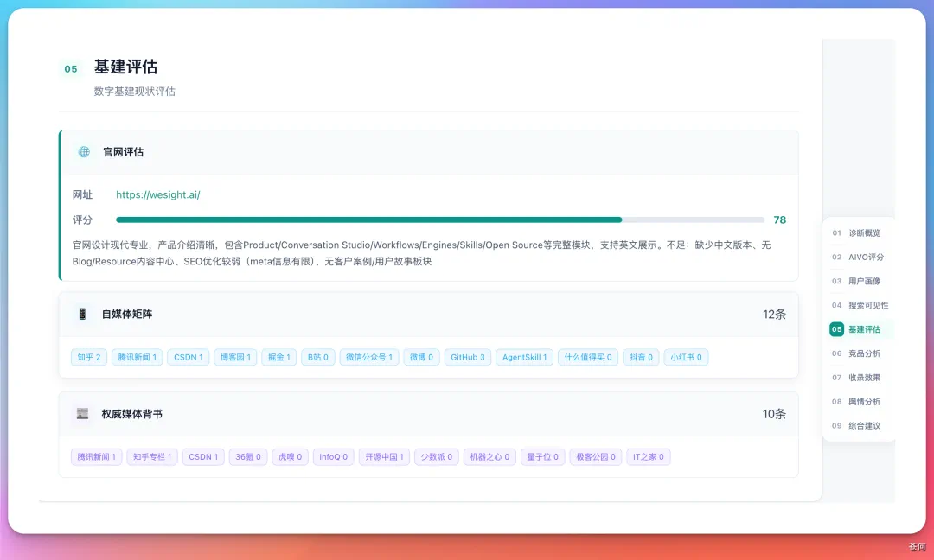
Task: Select the 知乎 2 tag
Action: (89, 357)
